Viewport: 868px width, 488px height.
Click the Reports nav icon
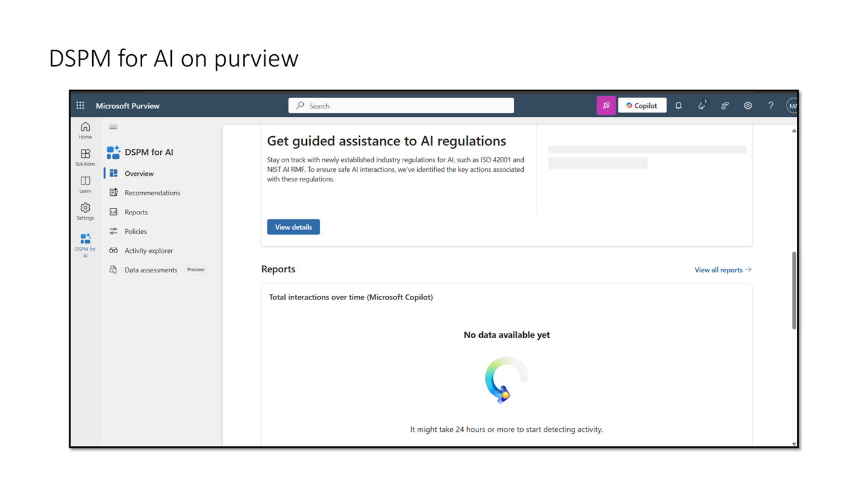point(113,212)
